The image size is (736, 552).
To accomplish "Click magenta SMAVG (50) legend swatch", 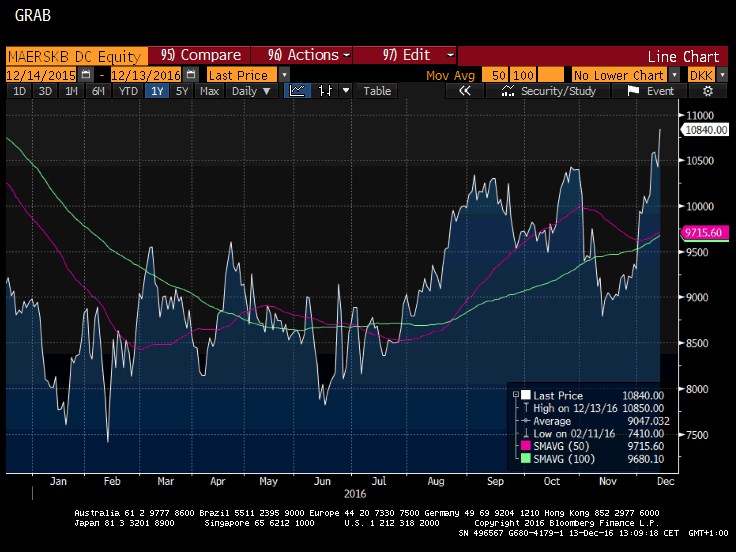I will 525,446.
